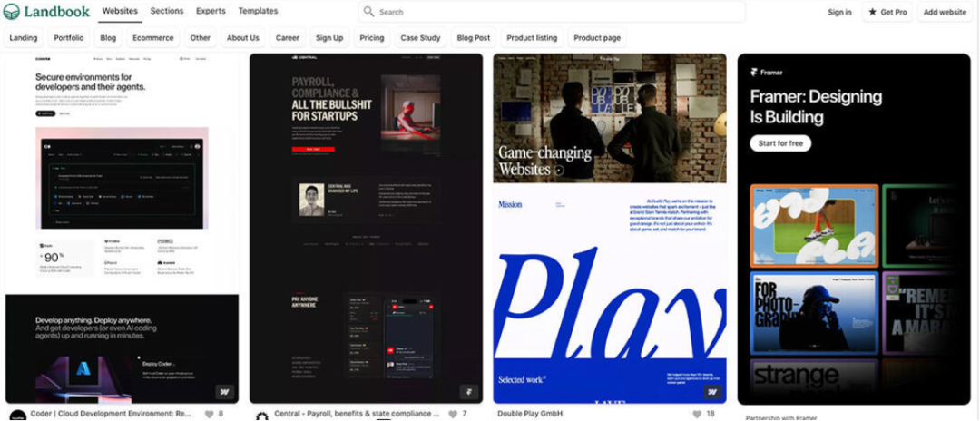980x421 pixels.
Task: Click Start for free in Framer ad
Action: tap(780, 143)
